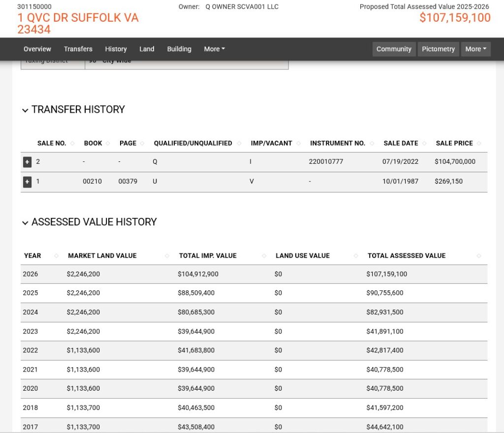The width and height of the screenshot is (504, 433).
Task: Click total assessed value $82,931,500
Action: click(385, 312)
